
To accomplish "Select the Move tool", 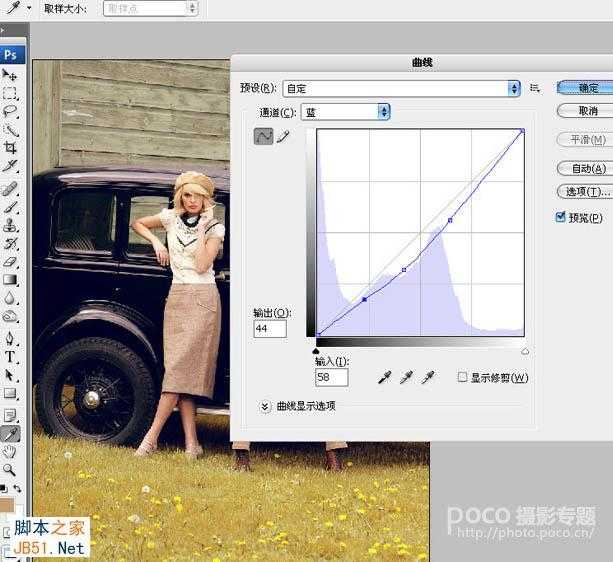I will click(9, 75).
